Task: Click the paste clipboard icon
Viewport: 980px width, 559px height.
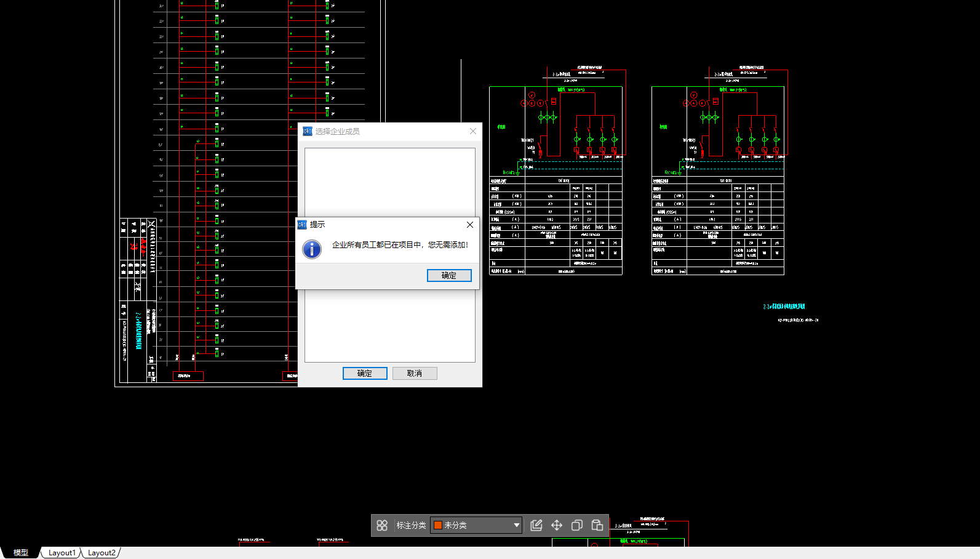Action: [597, 525]
